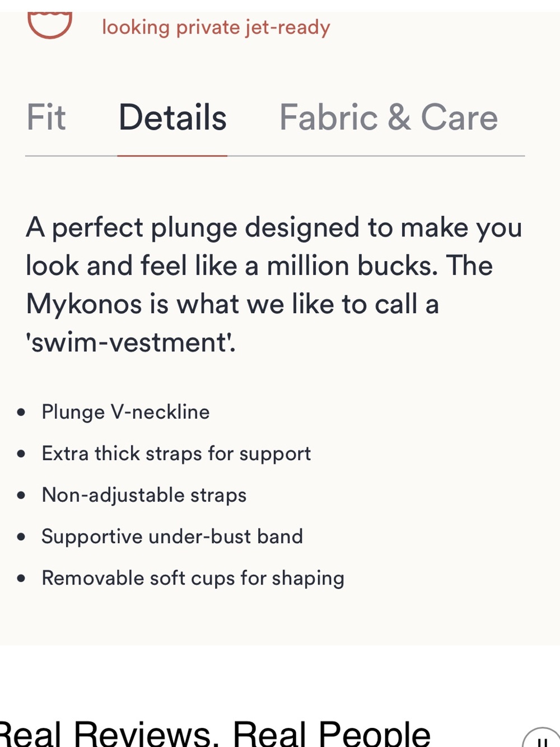
Task: Click 'Extra thick straps for support' item
Action: (x=176, y=453)
